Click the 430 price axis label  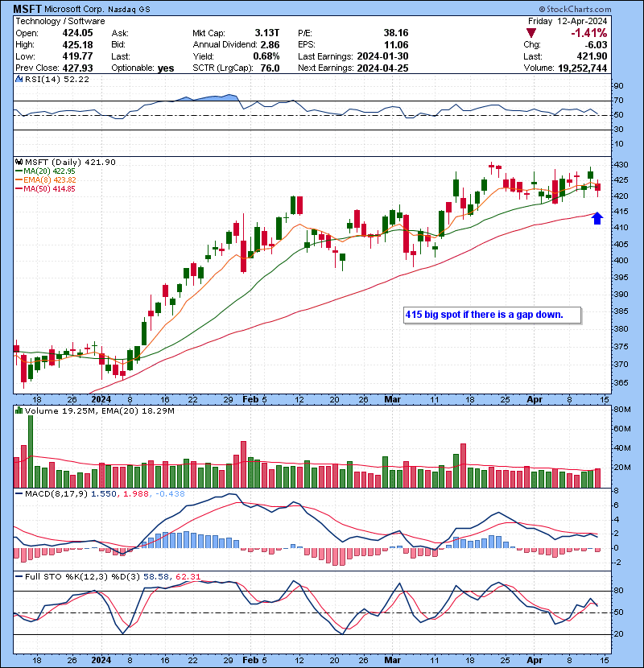(x=621, y=164)
